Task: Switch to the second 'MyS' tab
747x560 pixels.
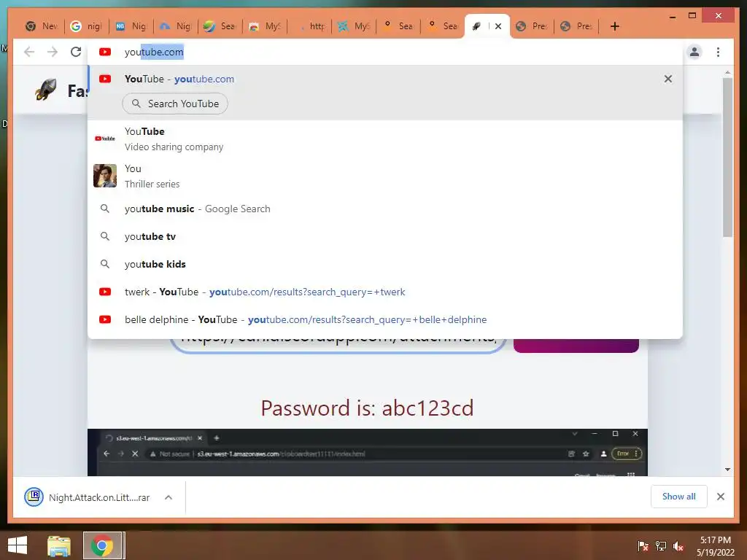Action: [354, 26]
